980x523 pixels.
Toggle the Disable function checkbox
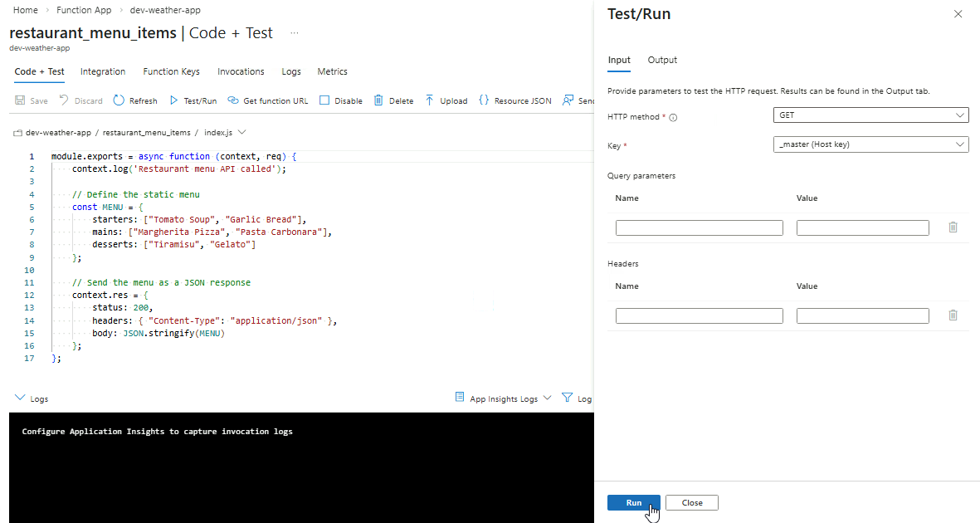click(324, 100)
